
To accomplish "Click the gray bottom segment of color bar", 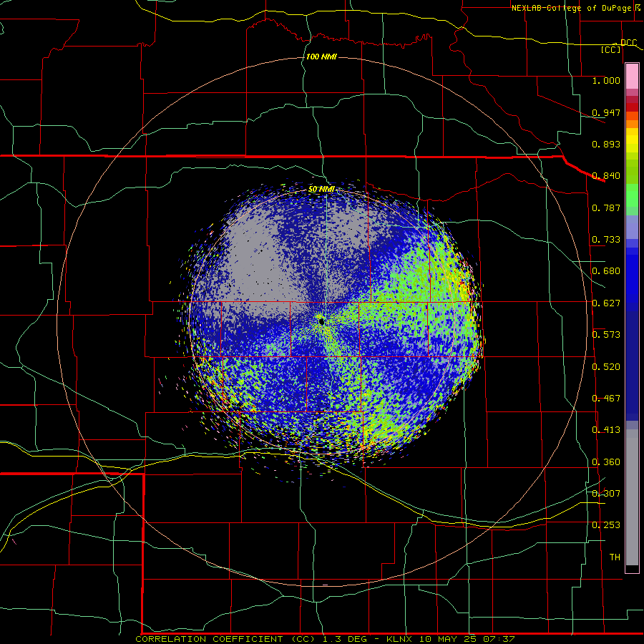I will [632, 497].
